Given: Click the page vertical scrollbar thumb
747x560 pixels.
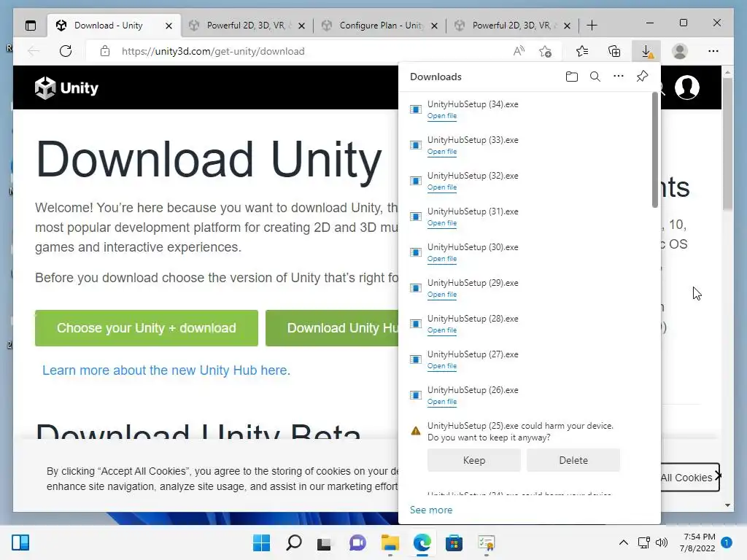Looking at the screenshot, I should click(x=727, y=143).
